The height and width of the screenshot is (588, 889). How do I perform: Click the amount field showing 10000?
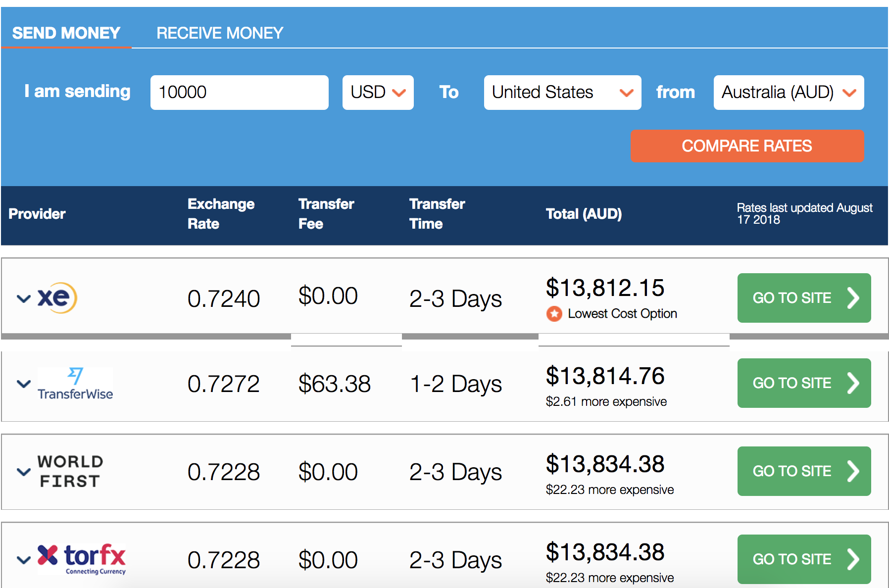point(240,93)
